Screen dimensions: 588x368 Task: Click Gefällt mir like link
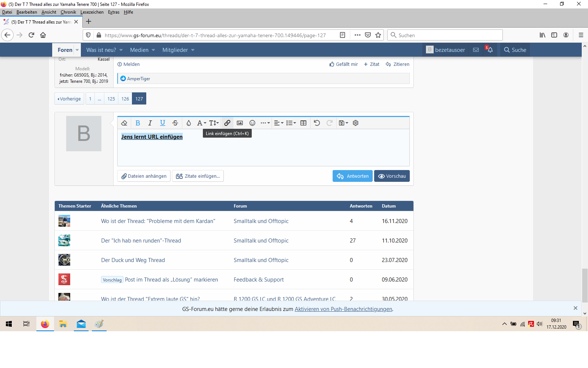pyautogui.click(x=344, y=64)
